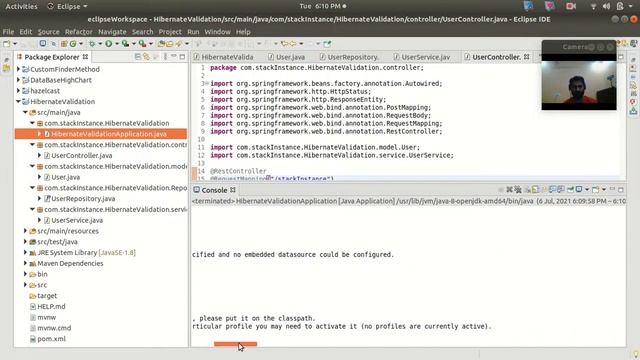Close the UserController editor tab

(527, 57)
